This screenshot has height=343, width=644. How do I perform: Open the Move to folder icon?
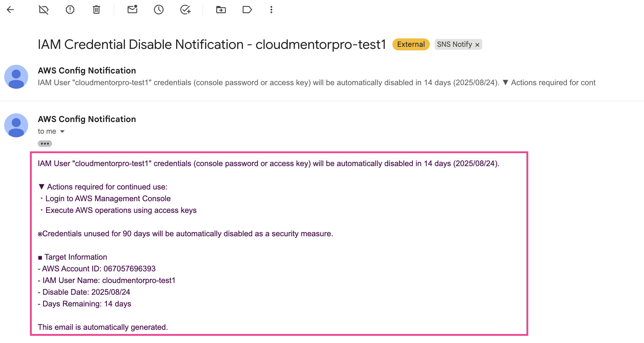(x=221, y=10)
